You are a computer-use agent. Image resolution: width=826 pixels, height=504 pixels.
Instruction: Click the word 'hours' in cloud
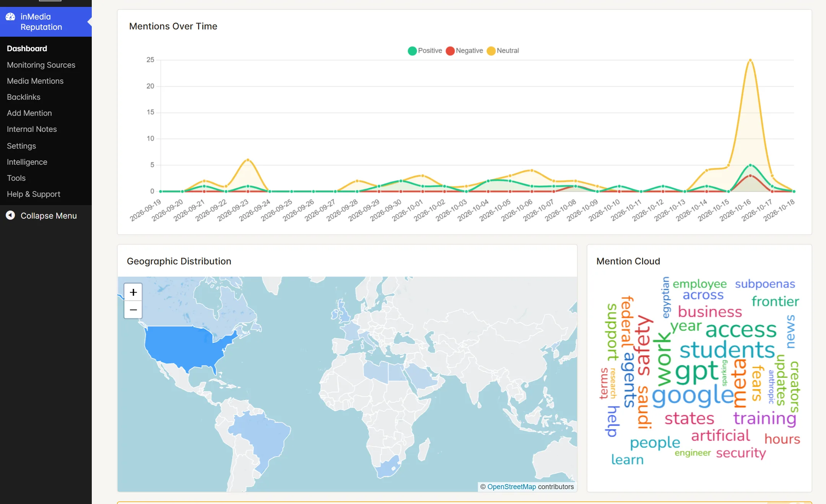tap(782, 439)
